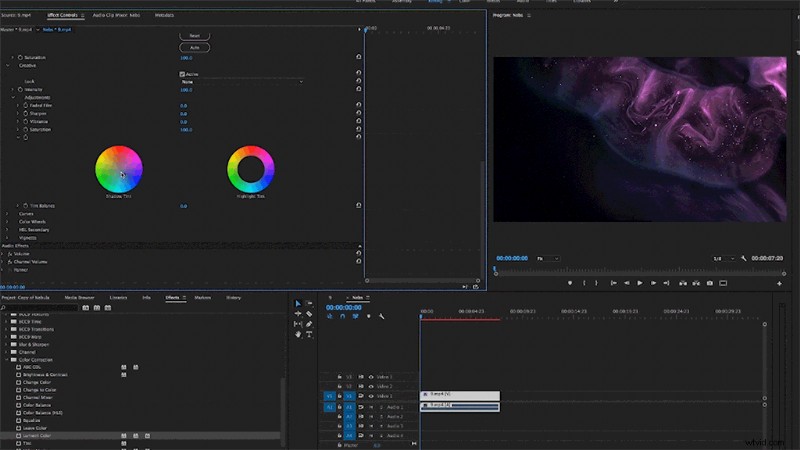
Task: Add marker in the Program monitor
Action: (x=570, y=283)
